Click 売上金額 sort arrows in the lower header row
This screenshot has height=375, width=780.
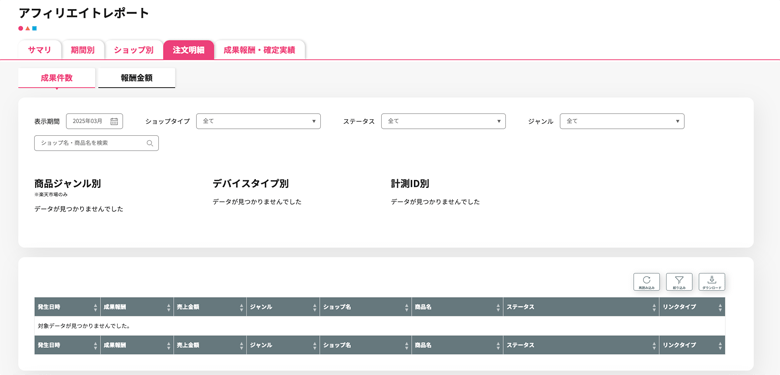click(242, 346)
